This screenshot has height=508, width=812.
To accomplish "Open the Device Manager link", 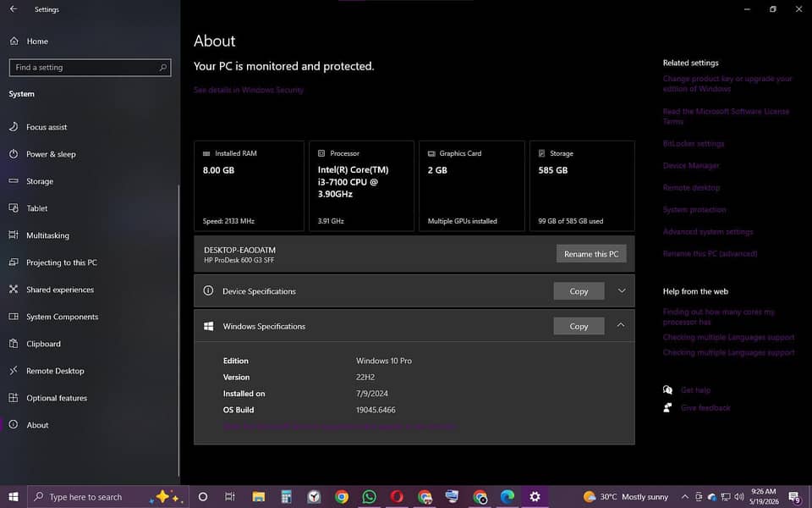I will [x=691, y=165].
